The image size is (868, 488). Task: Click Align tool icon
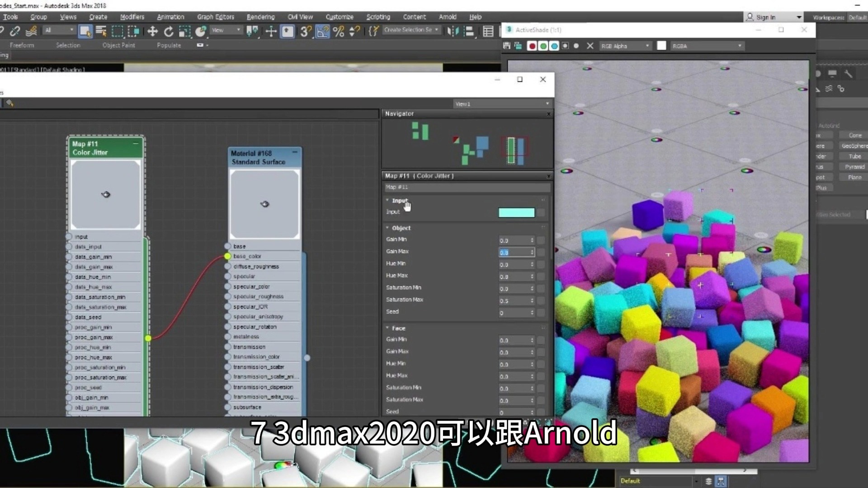coord(469,31)
